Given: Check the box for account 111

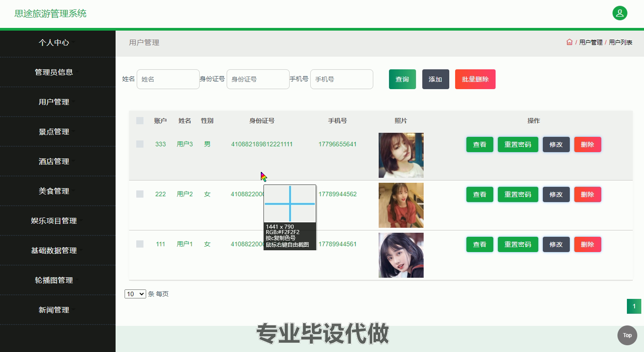Looking at the screenshot, I should pos(140,244).
